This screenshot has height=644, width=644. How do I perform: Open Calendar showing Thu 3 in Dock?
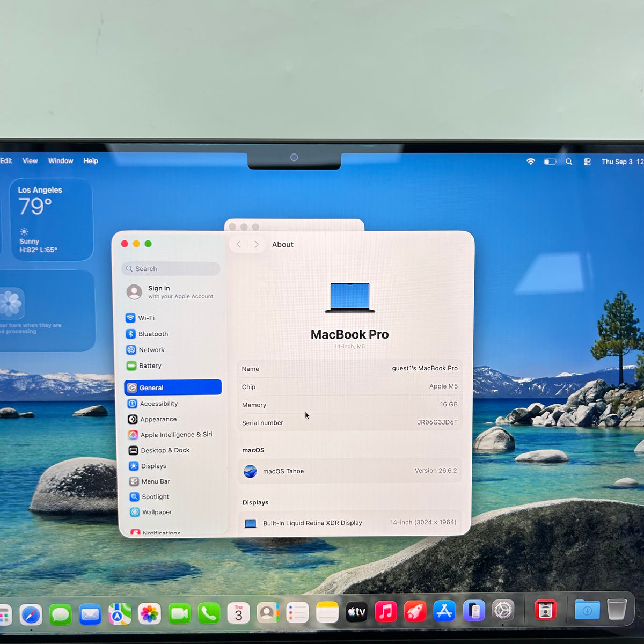(x=238, y=613)
